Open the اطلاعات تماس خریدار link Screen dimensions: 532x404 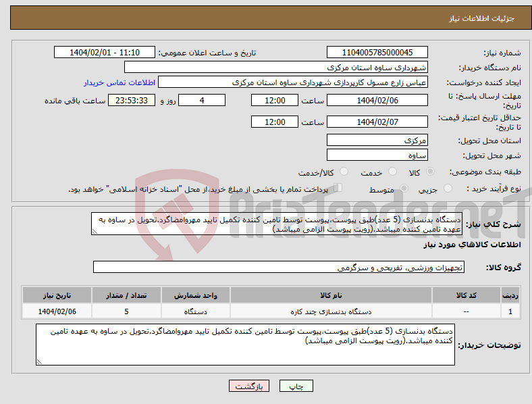click(x=119, y=82)
